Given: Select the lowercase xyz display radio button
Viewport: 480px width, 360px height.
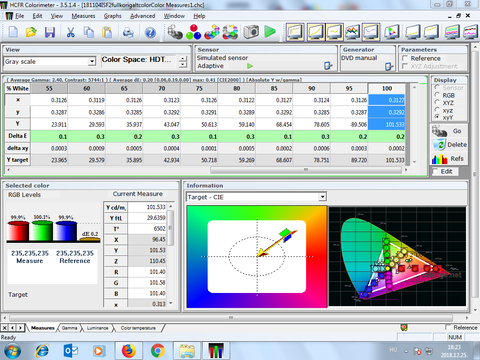Looking at the screenshot, I should pos(437,110).
